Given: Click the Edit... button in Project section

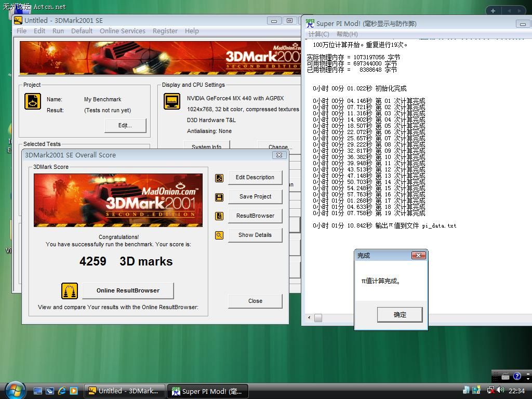Looking at the screenshot, I should pos(125,126).
